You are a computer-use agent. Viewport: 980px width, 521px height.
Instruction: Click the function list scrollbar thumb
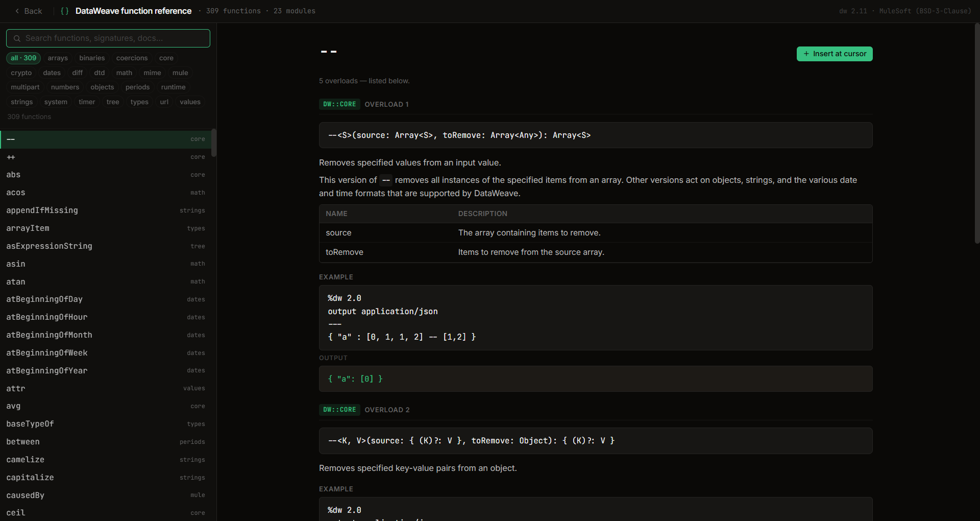click(214, 143)
